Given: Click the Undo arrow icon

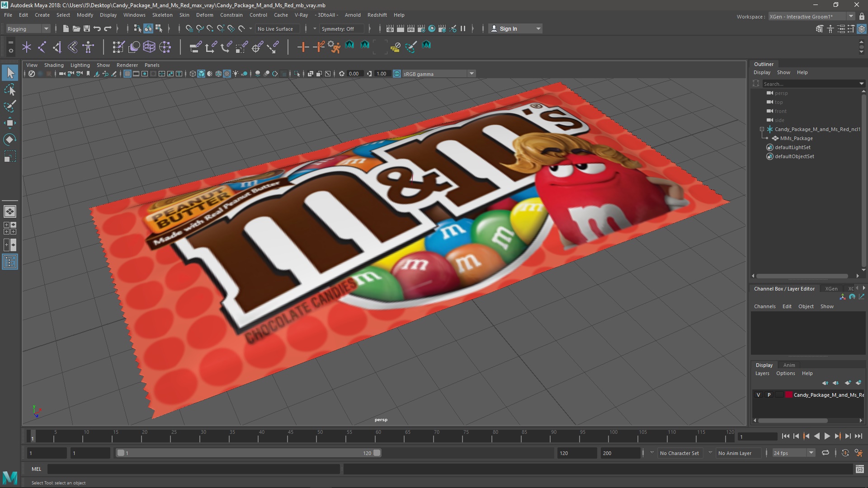Looking at the screenshot, I should point(97,28).
